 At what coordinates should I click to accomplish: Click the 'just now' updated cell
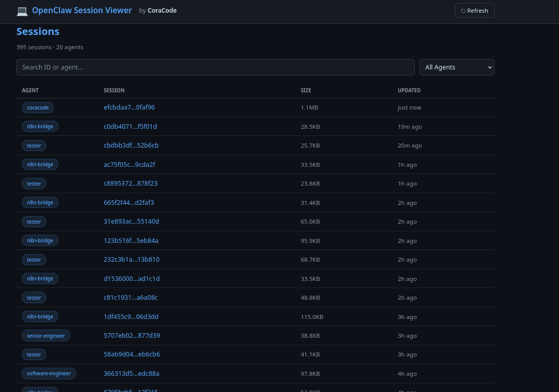409,108
